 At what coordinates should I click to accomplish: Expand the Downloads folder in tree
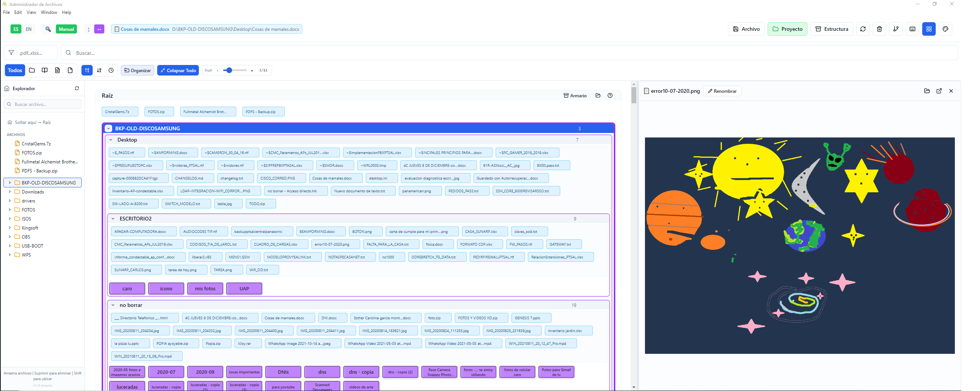click(x=9, y=192)
